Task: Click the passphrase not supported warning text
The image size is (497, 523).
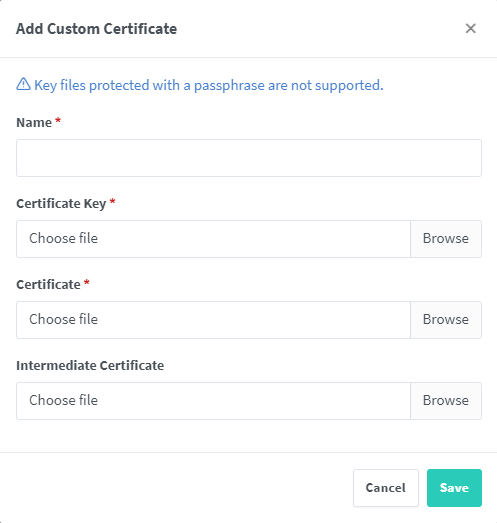Action: coord(209,85)
